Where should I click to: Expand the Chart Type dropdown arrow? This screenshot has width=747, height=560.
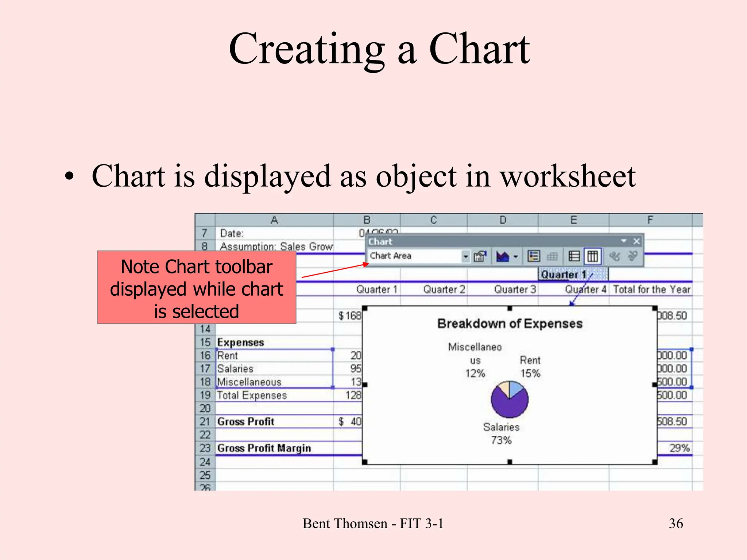[515, 257]
